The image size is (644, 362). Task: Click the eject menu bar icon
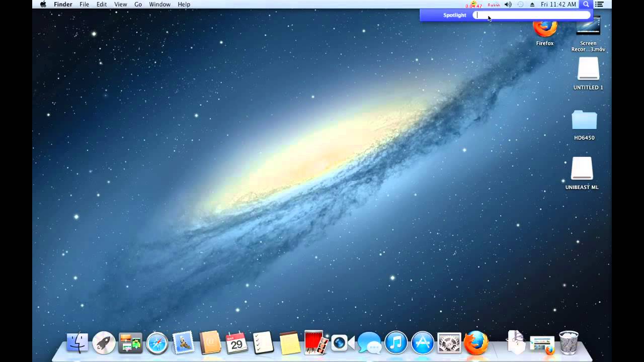tap(532, 5)
